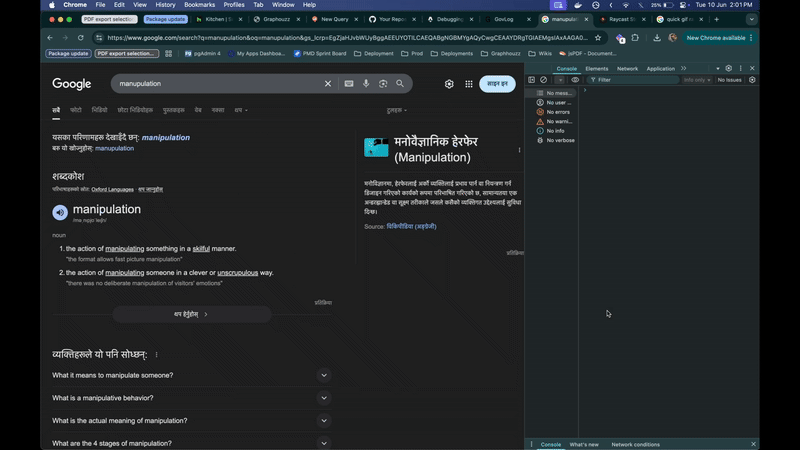
Task: Click the Google sign-in button
Action: [497, 84]
